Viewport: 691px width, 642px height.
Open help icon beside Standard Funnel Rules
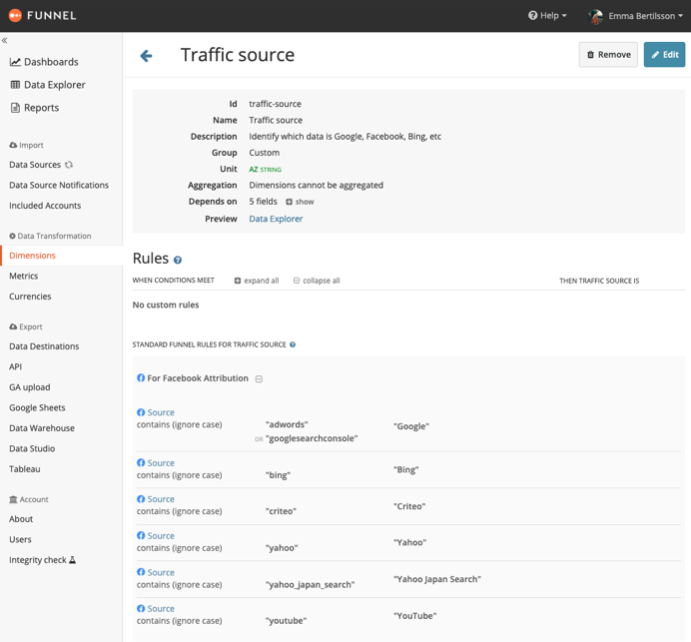tap(293, 345)
